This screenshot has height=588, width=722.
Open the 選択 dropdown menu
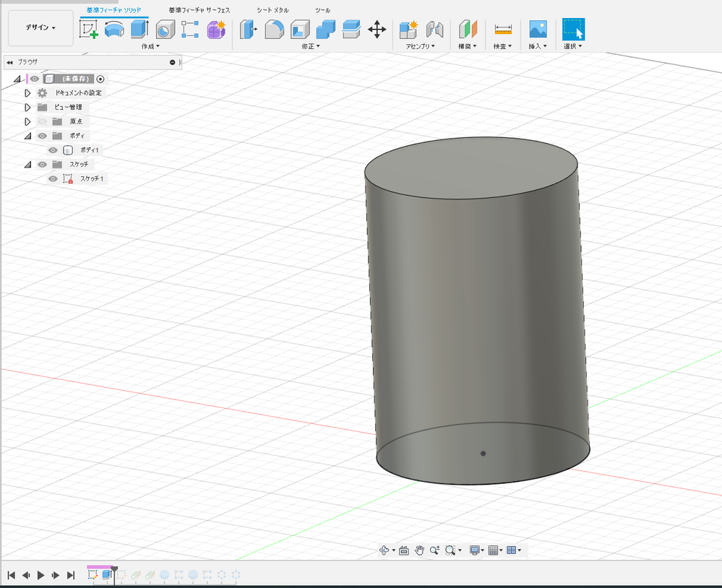tap(573, 46)
